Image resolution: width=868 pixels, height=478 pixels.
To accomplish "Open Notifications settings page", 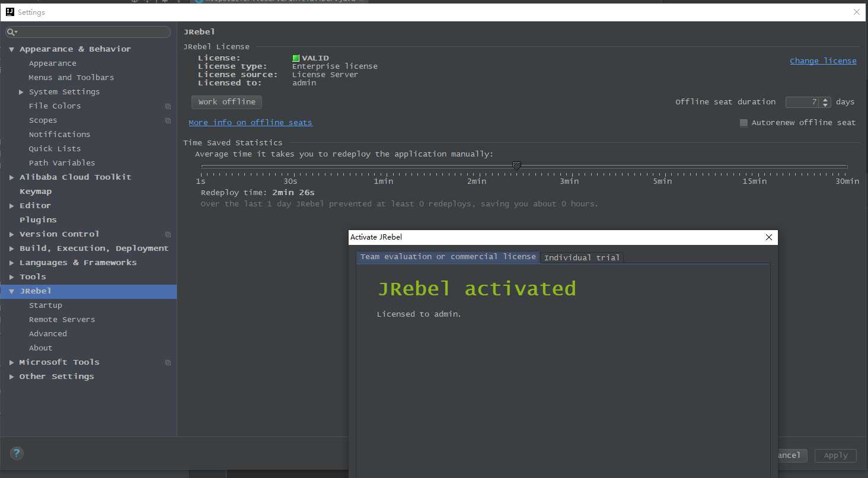I will [59, 135].
